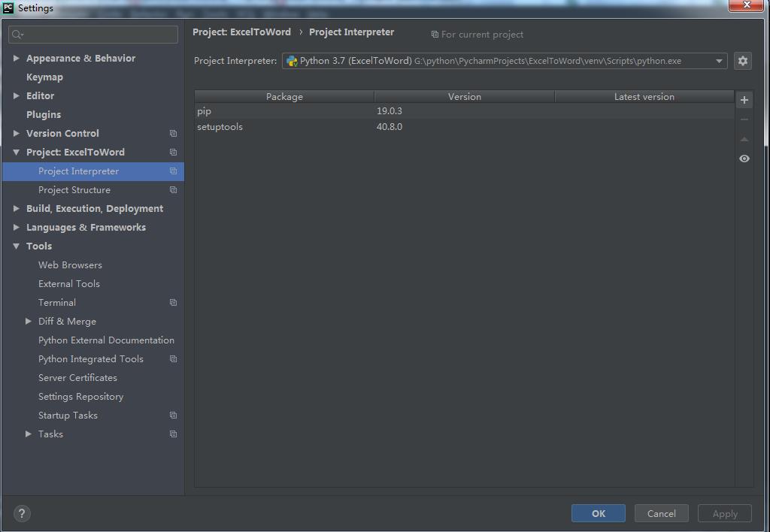This screenshot has height=532, width=770.
Task: Click project-level icon beside Project Structure
Action: point(174,190)
